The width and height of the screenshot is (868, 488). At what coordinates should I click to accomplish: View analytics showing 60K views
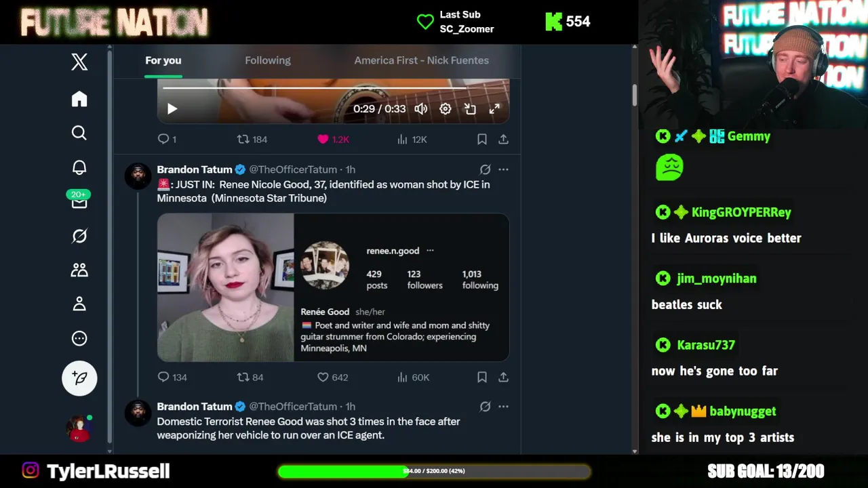tap(413, 377)
